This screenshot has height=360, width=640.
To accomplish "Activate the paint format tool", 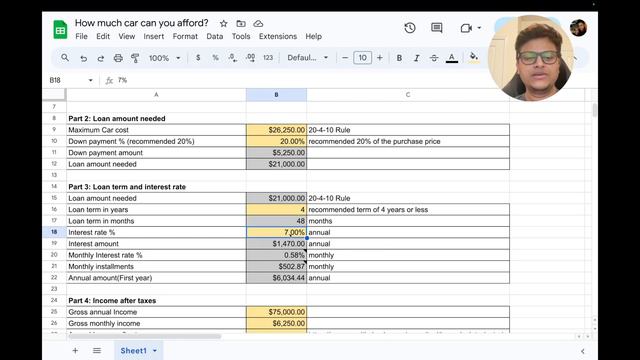I will [x=135, y=58].
